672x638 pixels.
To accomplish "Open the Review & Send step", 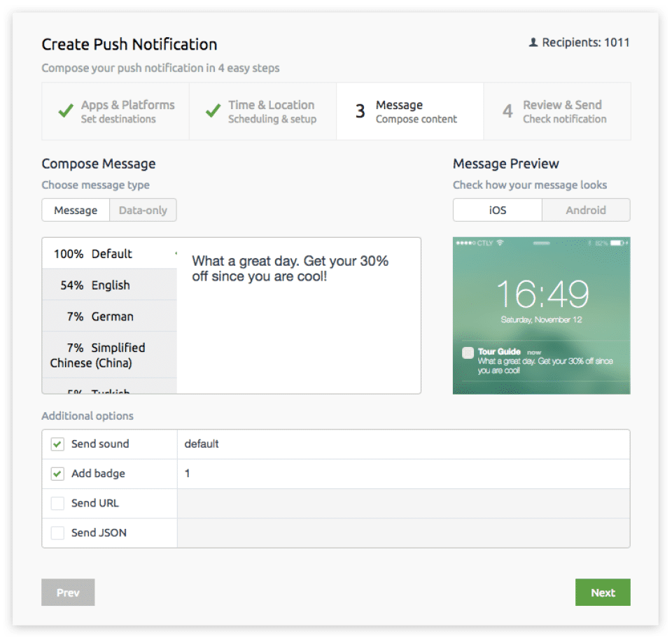I will pyautogui.click(x=556, y=111).
